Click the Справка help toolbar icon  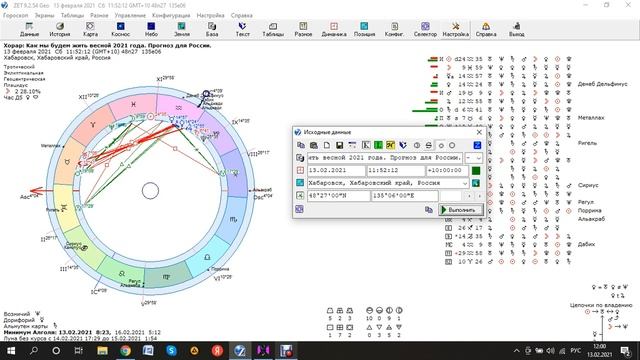(486, 29)
